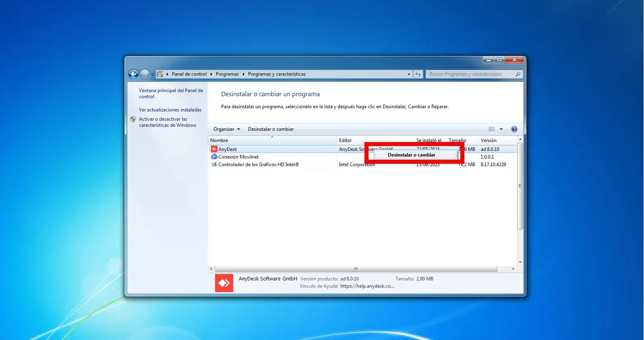Click large AnyDesk logo in details pane
The height and width of the screenshot is (340, 644).
click(x=224, y=283)
